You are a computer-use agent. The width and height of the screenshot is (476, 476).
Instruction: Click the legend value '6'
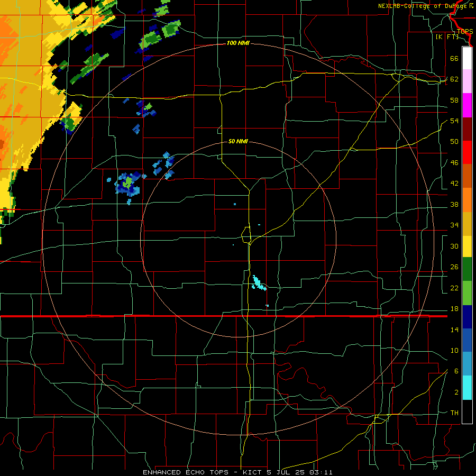tap(456, 372)
